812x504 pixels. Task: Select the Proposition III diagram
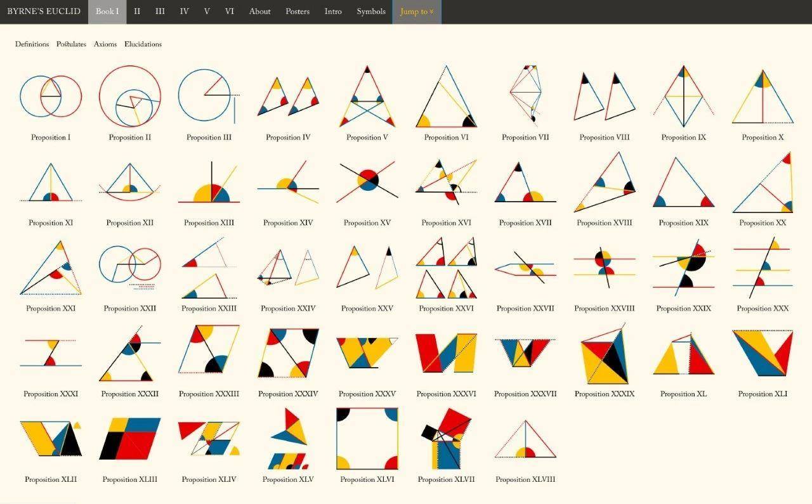(x=209, y=96)
